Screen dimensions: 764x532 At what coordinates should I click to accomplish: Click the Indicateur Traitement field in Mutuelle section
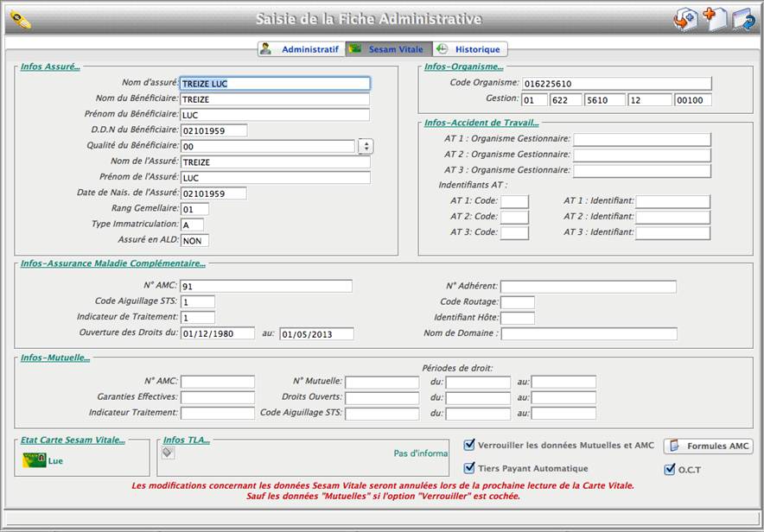tap(218, 413)
